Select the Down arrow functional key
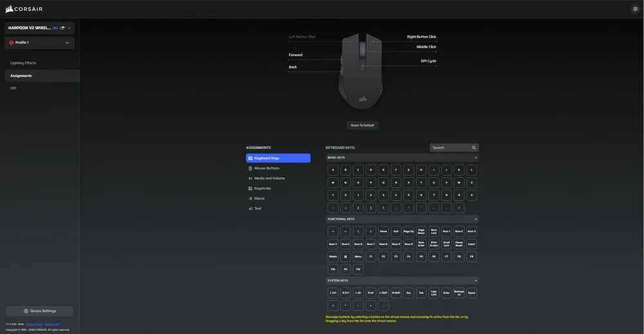 pyautogui.click(x=345, y=231)
